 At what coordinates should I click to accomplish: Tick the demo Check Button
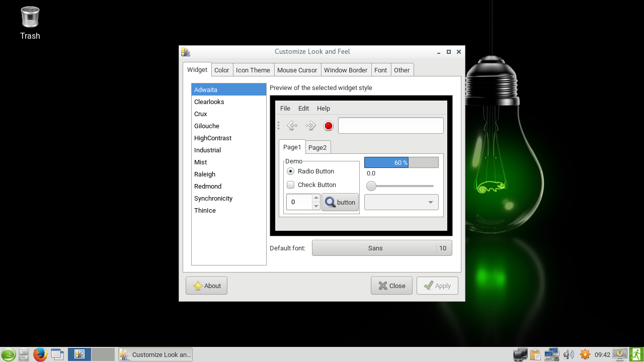(x=291, y=185)
